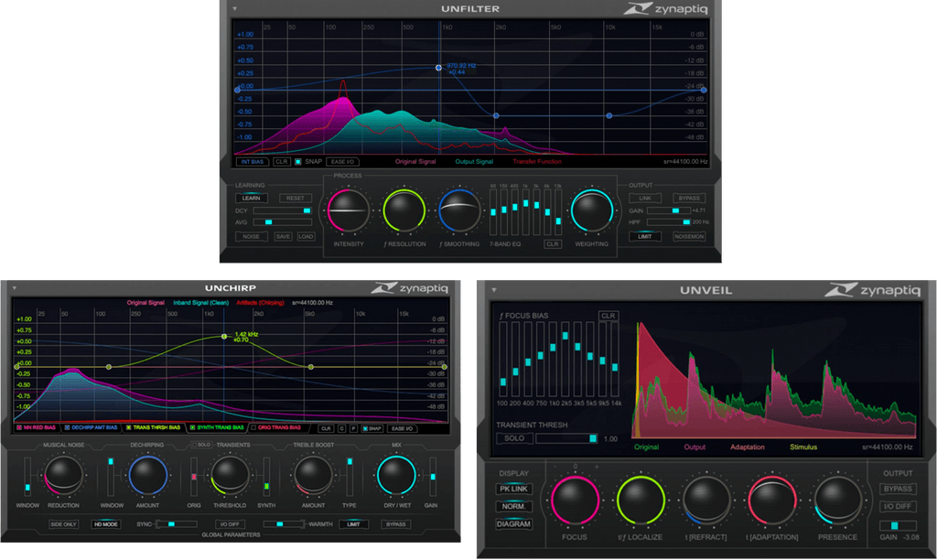This screenshot has width=937, height=560.
Task: Click the Zynaptiq logo in the Unveil window
Action: [872, 290]
